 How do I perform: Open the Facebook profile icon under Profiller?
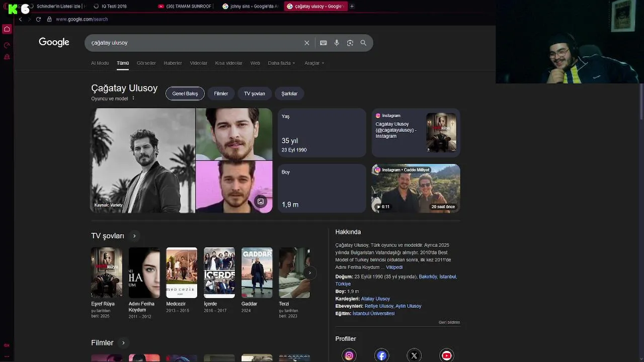pyautogui.click(x=382, y=355)
